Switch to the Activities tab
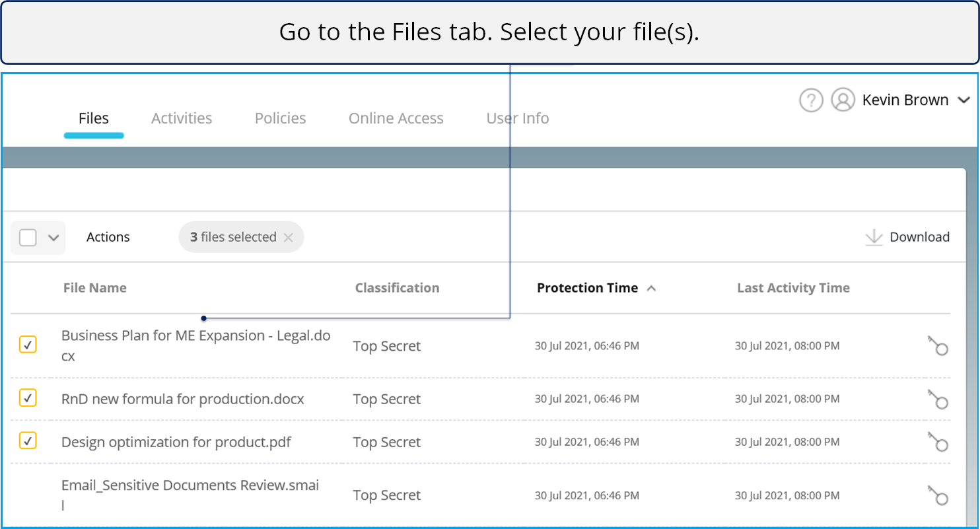 point(182,118)
